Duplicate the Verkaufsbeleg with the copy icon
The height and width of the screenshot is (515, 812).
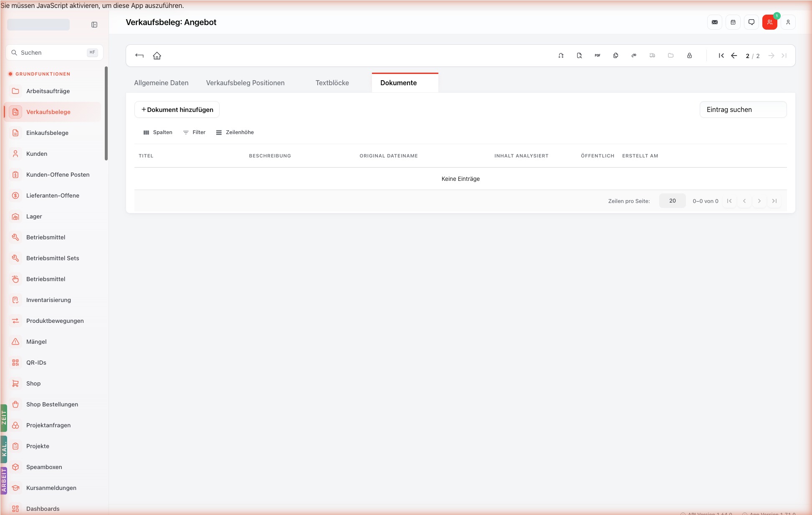point(616,56)
